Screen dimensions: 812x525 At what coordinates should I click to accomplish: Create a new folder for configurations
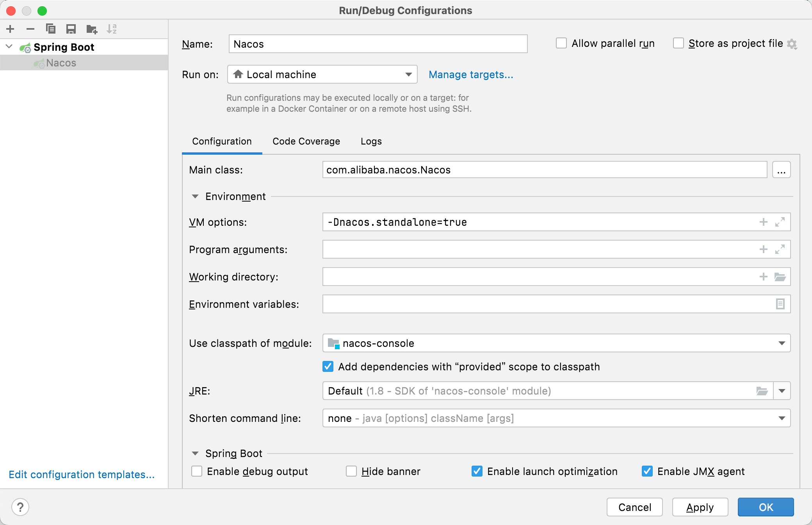[92, 29]
